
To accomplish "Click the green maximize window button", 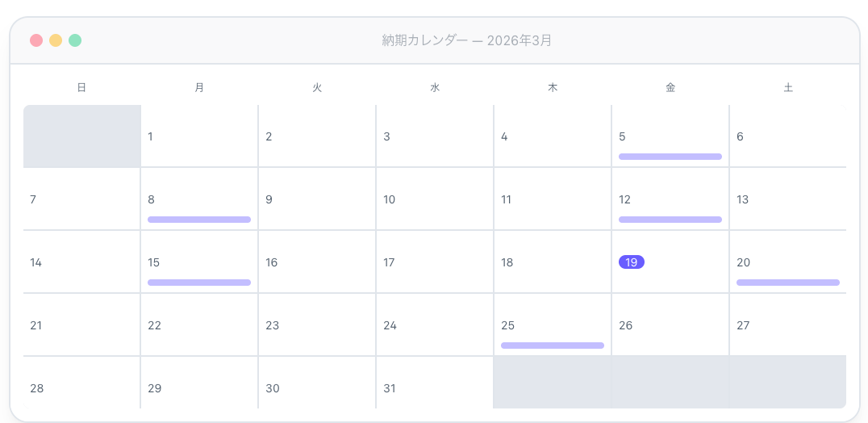I will point(75,40).
